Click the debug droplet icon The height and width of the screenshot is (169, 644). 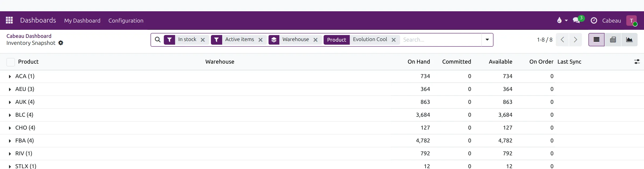[559, 20]
